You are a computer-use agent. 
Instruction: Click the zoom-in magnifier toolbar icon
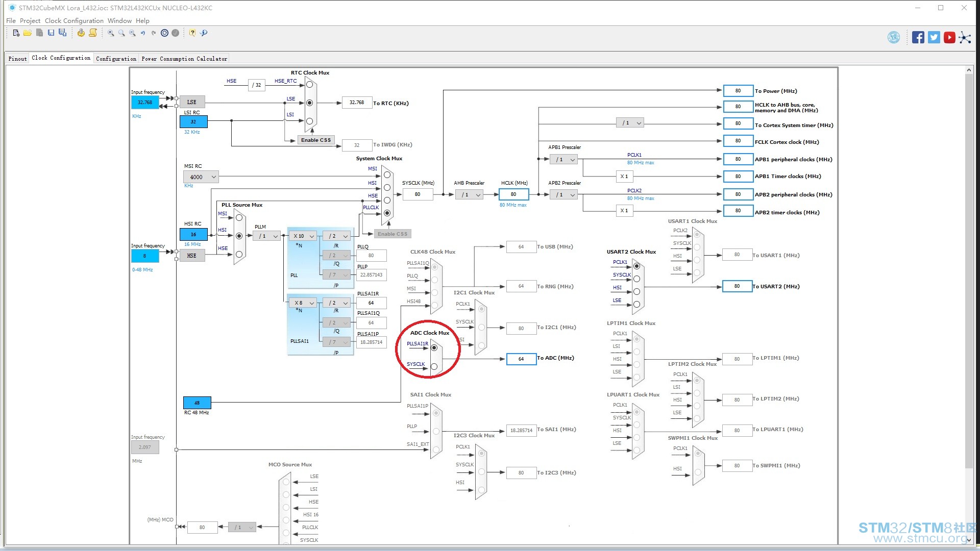click(111, 33)
